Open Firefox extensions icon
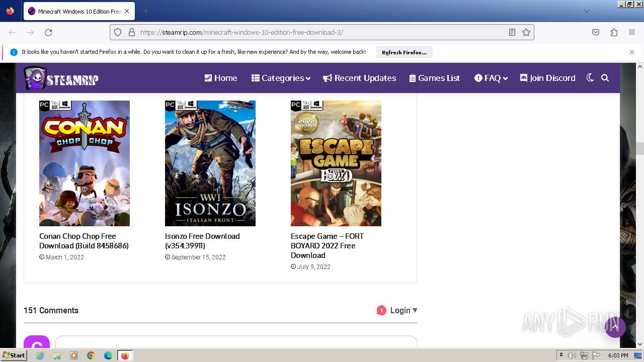The image size is (644, 362). pos(614,32)
